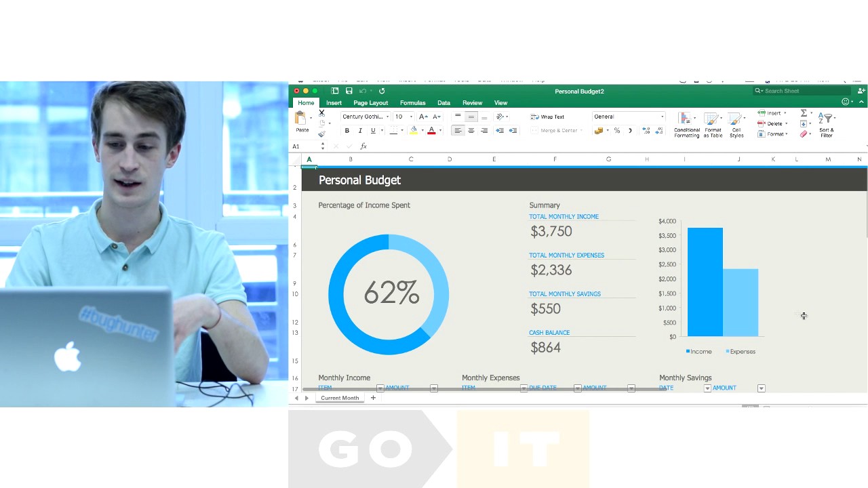868x488 pixels.
Task: Toggle middle vertical alignment
Action: coord(471,117)
